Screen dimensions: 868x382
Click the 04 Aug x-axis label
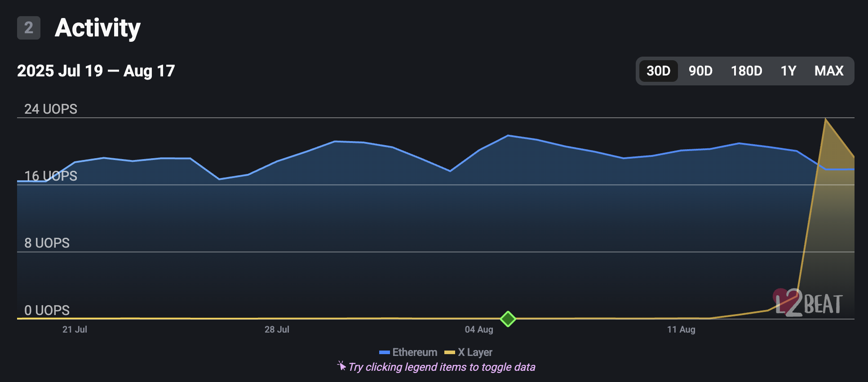click(478, 329)
